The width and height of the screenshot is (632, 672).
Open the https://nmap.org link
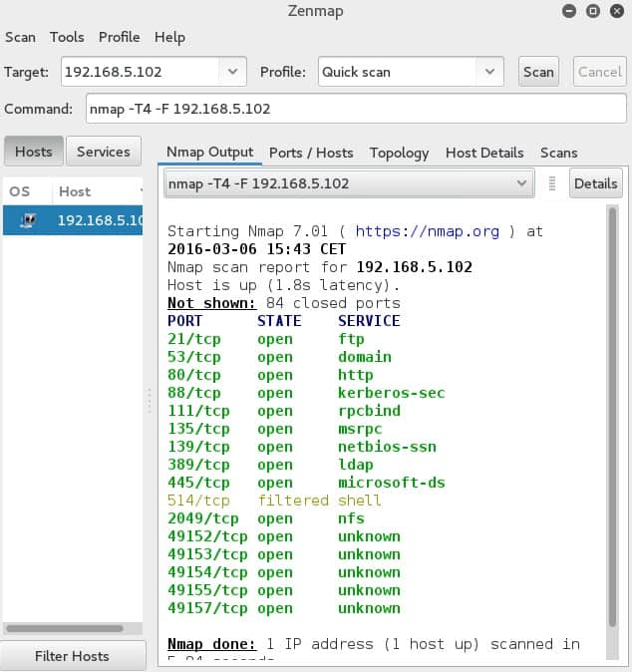(428, 231)
